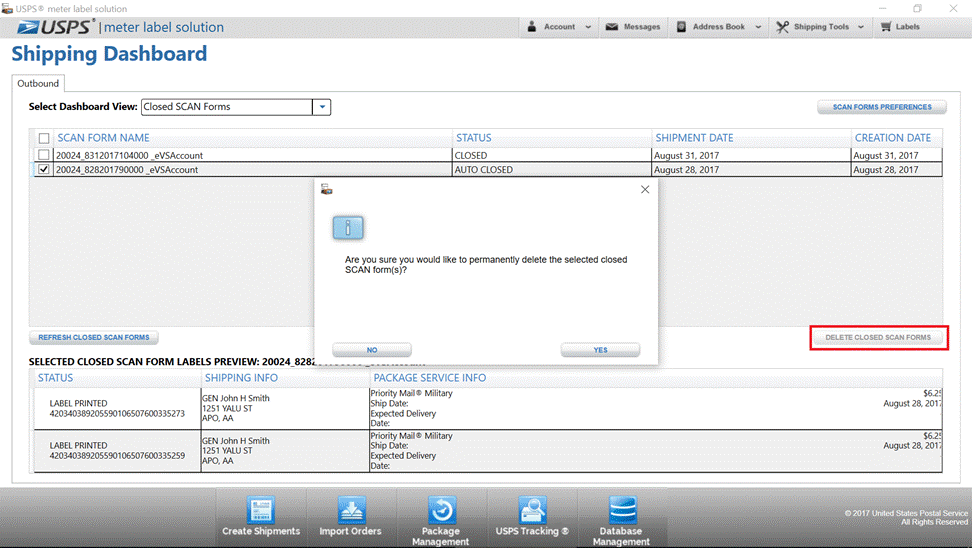This screenshot has height=548, width=972.
Task: Click the Account person icon
Action: [531, 27]
